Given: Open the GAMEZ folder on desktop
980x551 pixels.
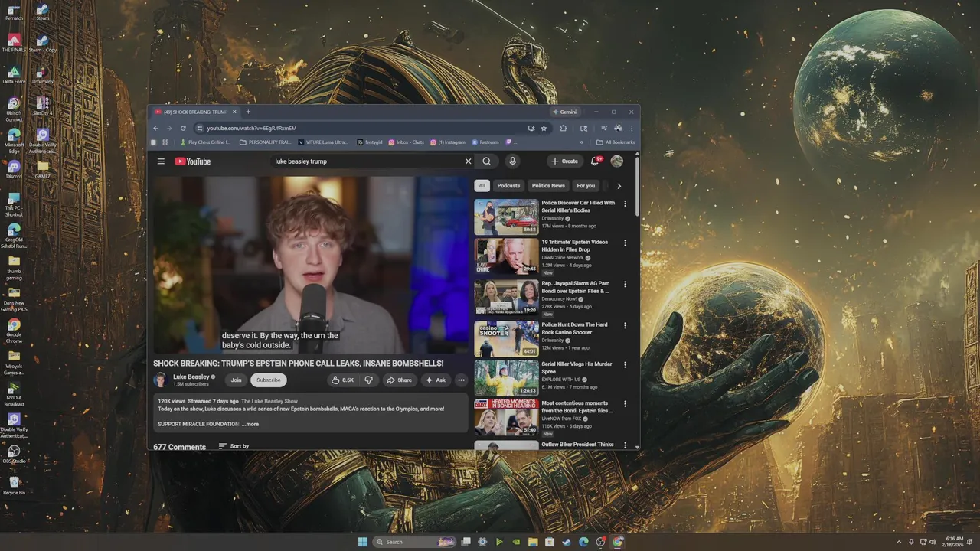Looking at the screenshot, I should tap(42, 170).
